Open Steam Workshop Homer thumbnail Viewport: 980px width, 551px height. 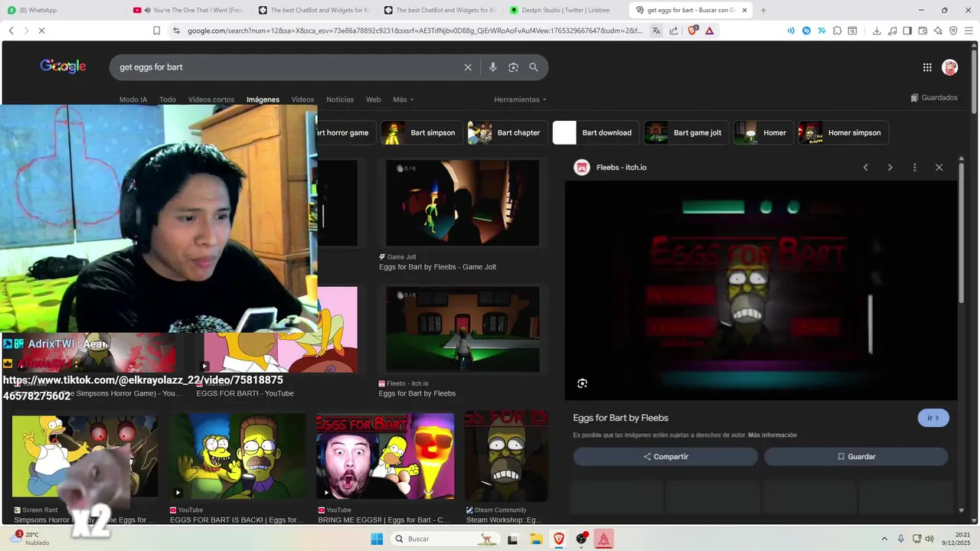(506, 458)
